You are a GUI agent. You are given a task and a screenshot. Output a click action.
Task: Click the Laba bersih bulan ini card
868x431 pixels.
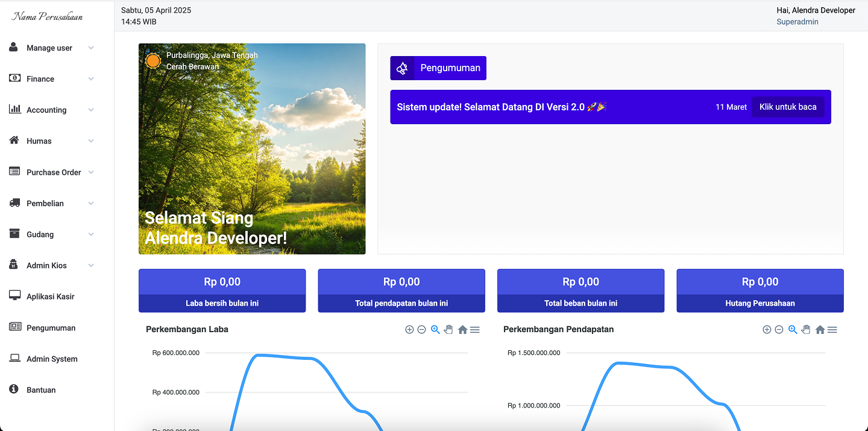(222, 291)
